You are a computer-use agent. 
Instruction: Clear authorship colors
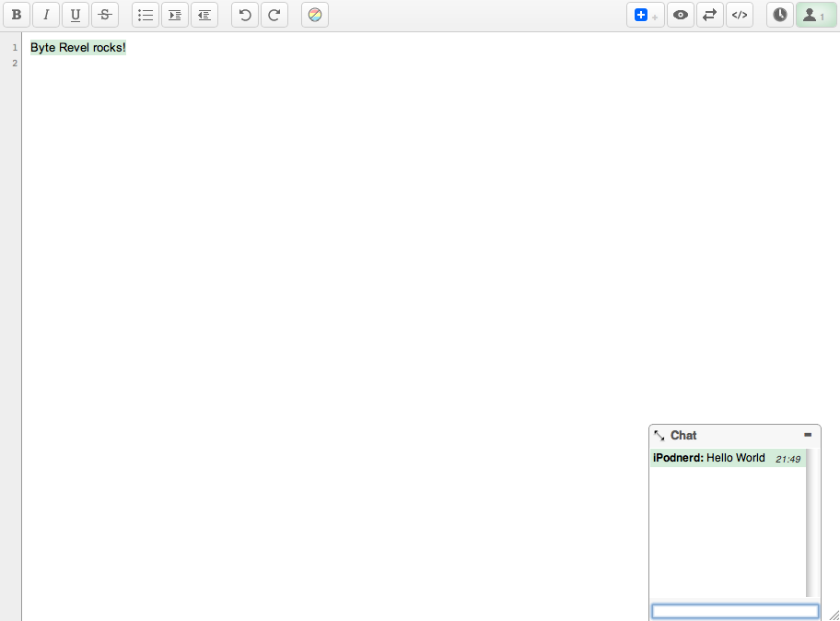(315, 15)
